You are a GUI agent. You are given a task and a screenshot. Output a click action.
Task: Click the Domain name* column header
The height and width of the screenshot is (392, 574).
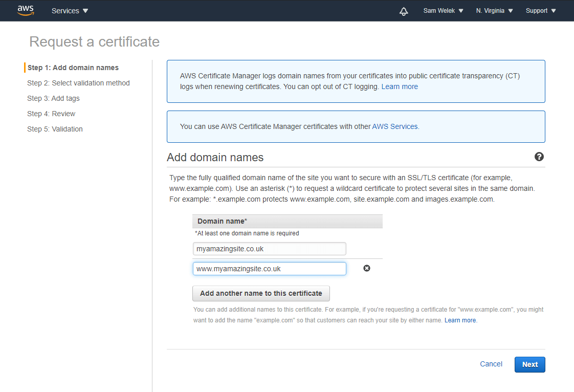coord(288,221)
